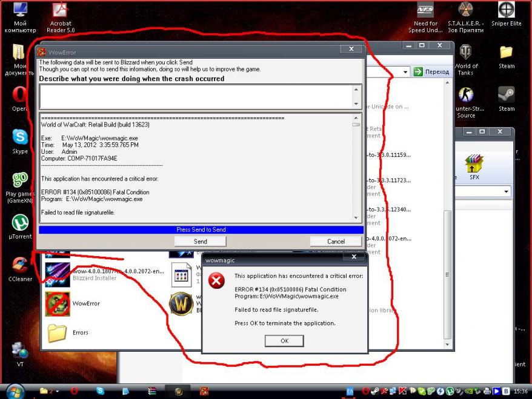Open WinRAR window from taskbar
Image resolution: width=532 pixels, height=399 pixels.
pos(152,391)
